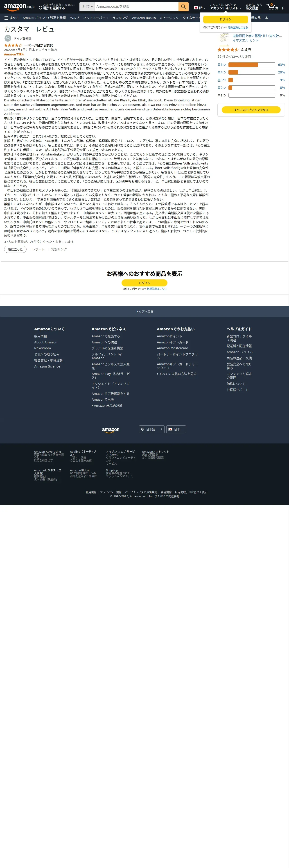This screenshot has height=868, width=289.
Task: Click レポート link under review
Action: pyautogui.click(x=38, y=249)
